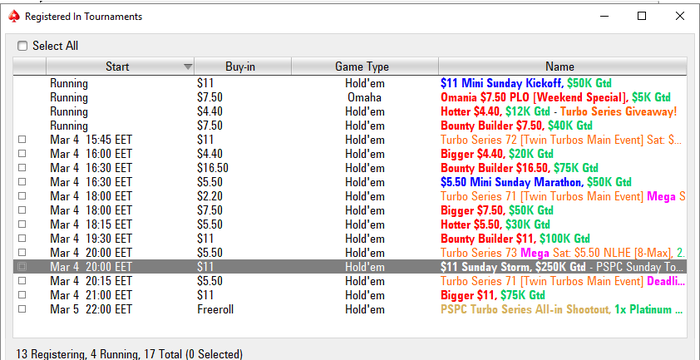700x360 pixels.
Task: Click the Mar 4 21:00 EET start time
Action: 91,295
